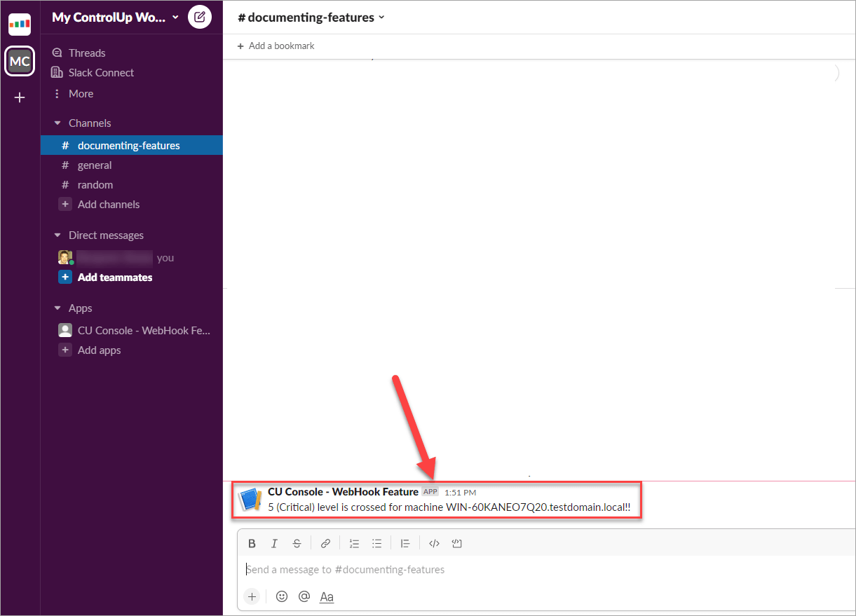This screenshot has width=856, height=616.
Task: Toggle italic formatting
Action: coord(275,543)
